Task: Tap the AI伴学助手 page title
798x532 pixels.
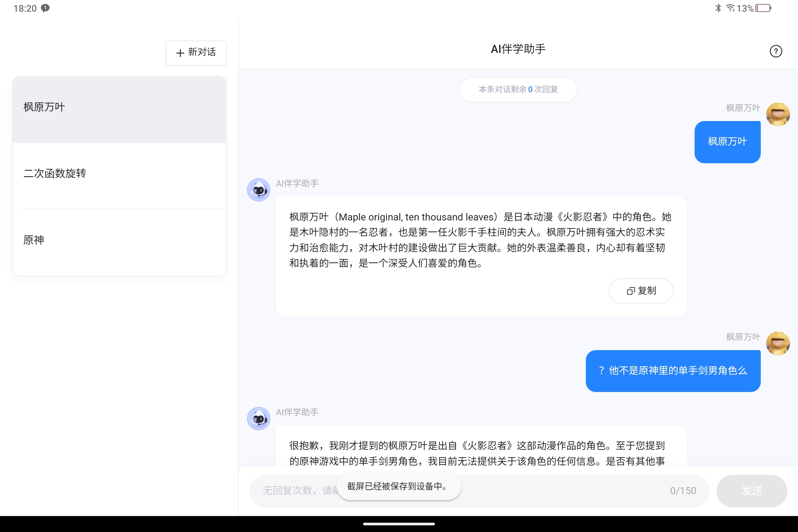Action: pyautogui.click(x=518, y=49)
